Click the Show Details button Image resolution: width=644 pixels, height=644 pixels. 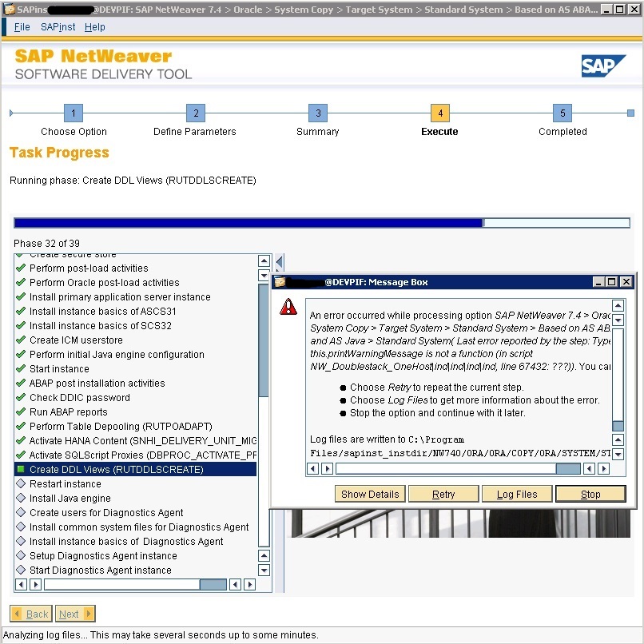[x=370, y=494]
